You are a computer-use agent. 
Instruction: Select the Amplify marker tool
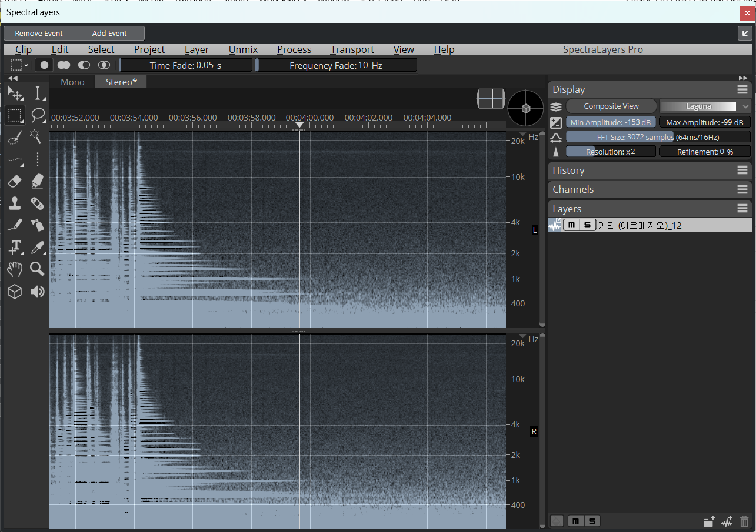(x=38, y=181)
